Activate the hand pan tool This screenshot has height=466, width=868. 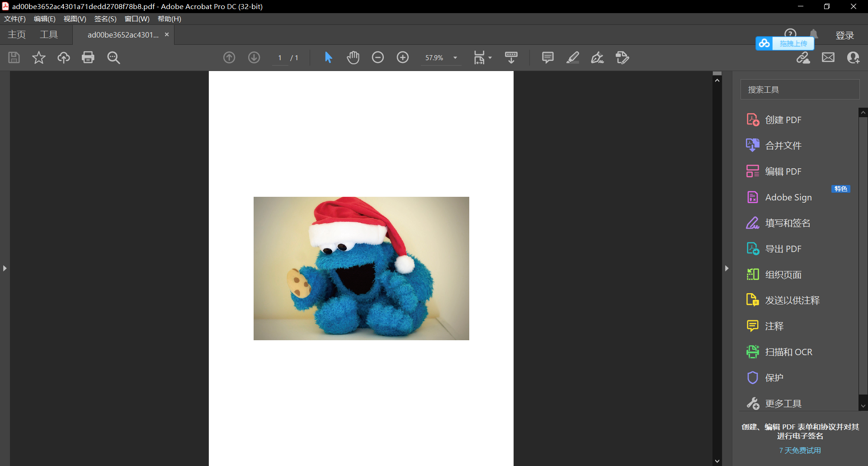353,57
